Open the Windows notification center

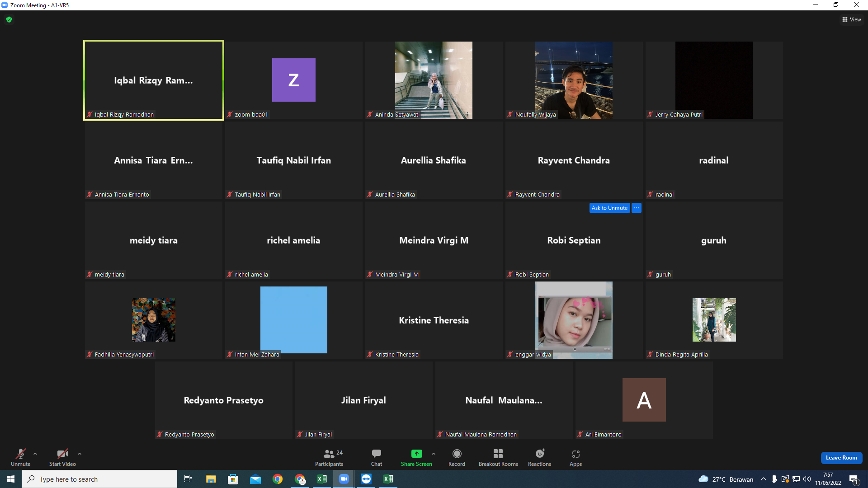854,479
